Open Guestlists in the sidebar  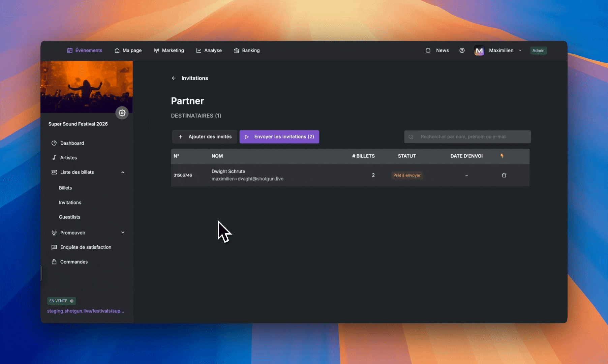click(70, 217)
